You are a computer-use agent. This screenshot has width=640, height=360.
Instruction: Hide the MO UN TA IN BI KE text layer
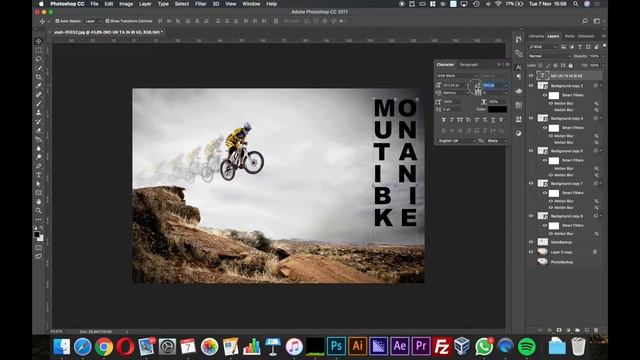pyautogui.click(x=531, y=76)
